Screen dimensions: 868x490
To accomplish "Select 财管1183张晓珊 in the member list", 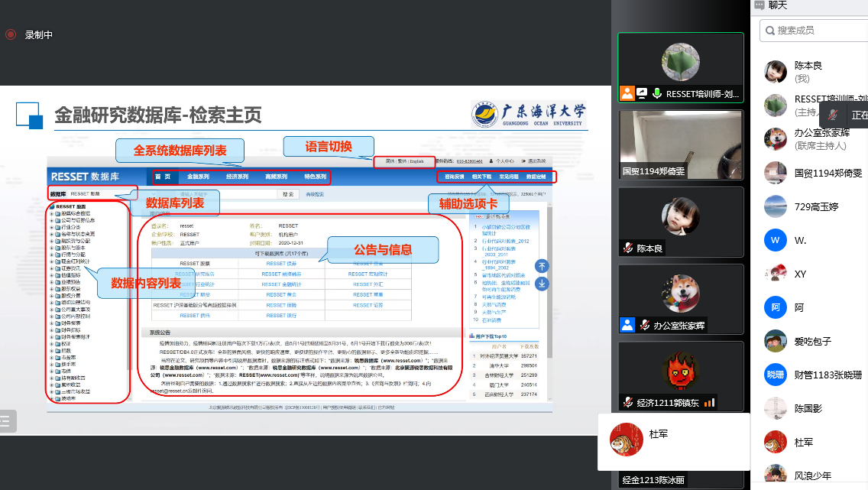I will 828,375.
